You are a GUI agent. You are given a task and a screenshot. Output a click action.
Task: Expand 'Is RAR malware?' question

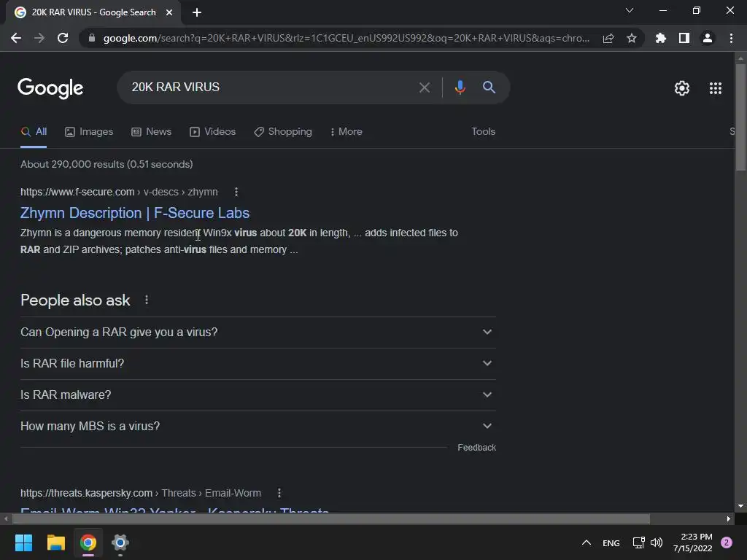(x=258, y=395)
